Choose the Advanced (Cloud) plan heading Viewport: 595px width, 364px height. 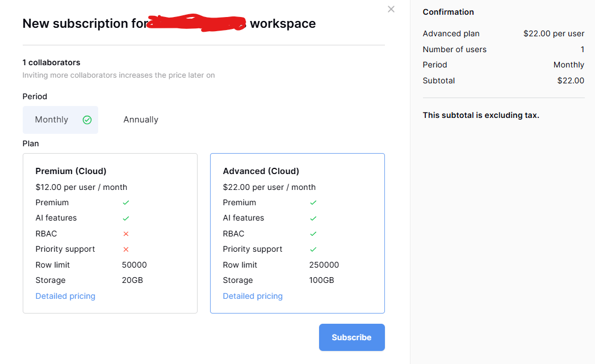point(261,171)
